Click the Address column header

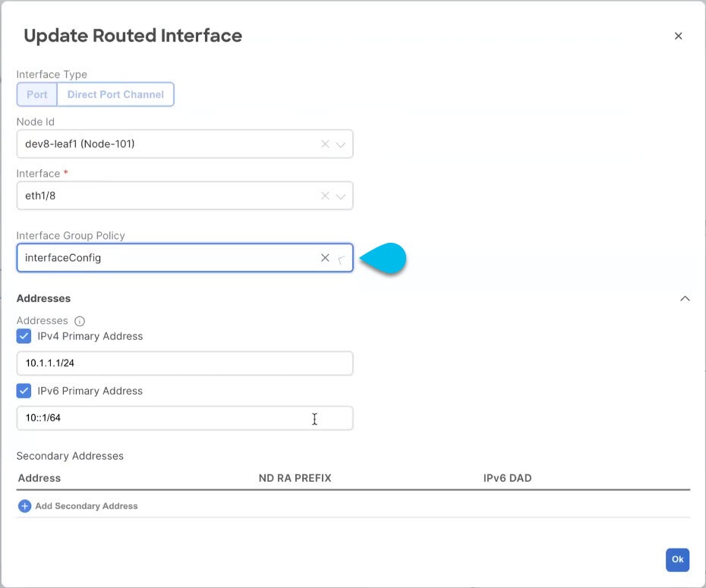[39, 478]
